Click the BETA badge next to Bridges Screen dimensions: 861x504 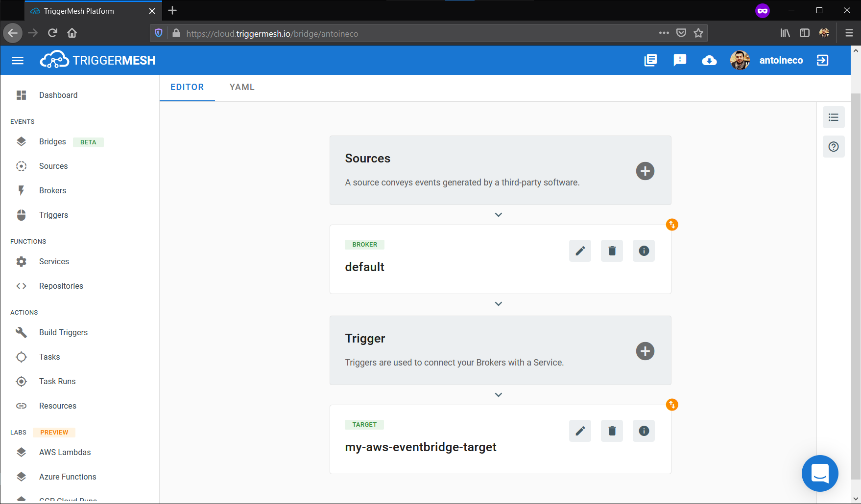[88, 142]
